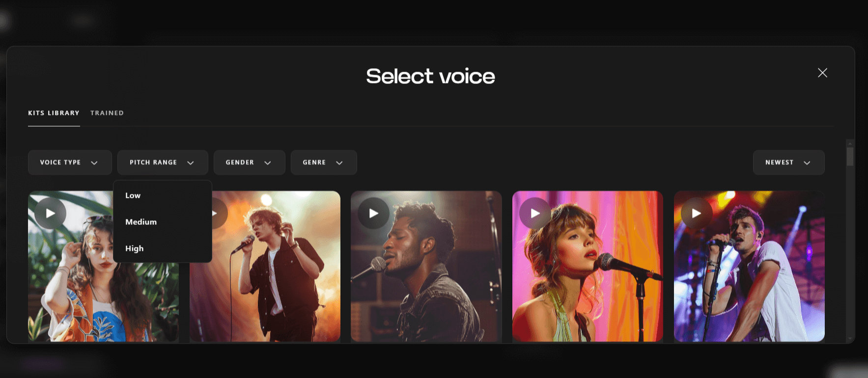Screen dimensions: 868x378
Task: Change sort order from Newest
Action: click(x=788, y=162)
